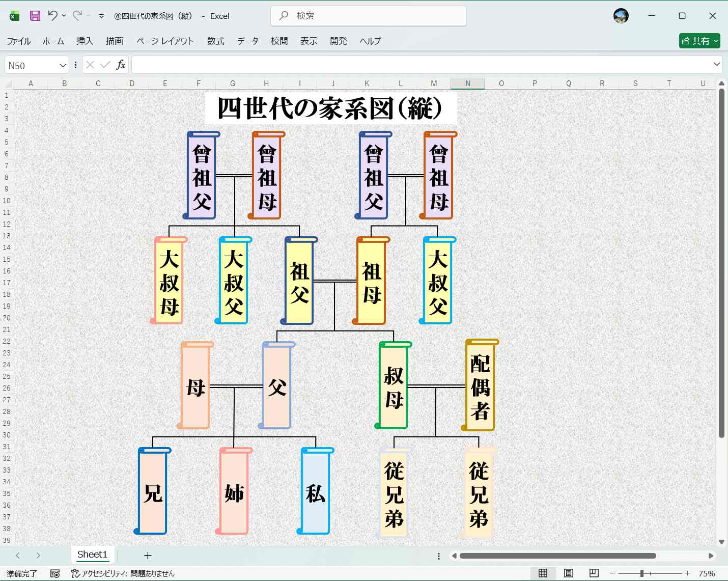Click the Excel application icon
Screen dimensions: 728x581
(14, 15)
